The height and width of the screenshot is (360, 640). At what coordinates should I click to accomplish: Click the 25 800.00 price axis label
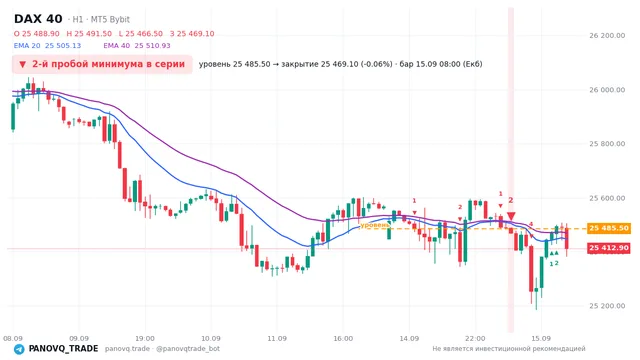[607, 144]
